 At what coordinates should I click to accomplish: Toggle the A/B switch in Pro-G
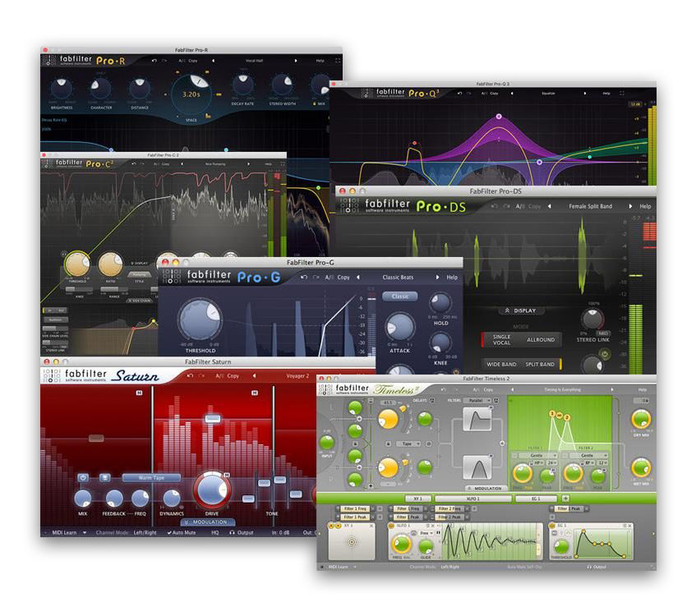[329, 277]
